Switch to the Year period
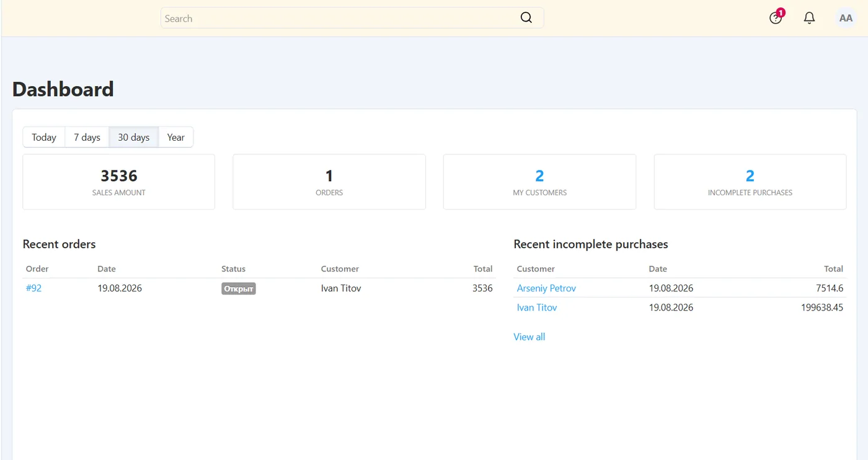This screenshot has height=460, width=868. [176, 137]
